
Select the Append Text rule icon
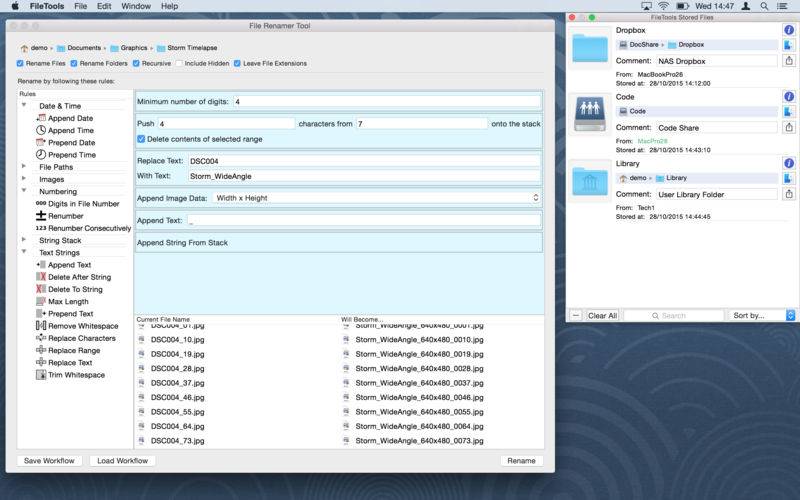coord(41,265)
